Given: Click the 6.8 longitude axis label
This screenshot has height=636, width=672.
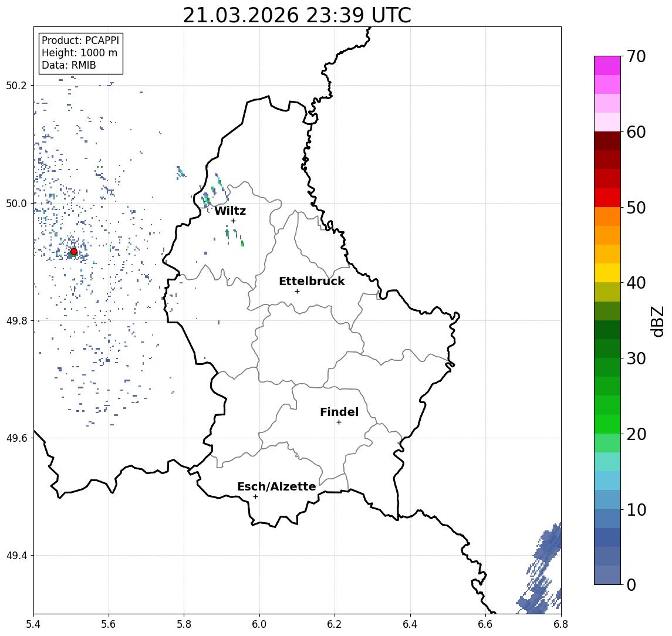Looking at the screenshot, I should [x=561, y=624].
